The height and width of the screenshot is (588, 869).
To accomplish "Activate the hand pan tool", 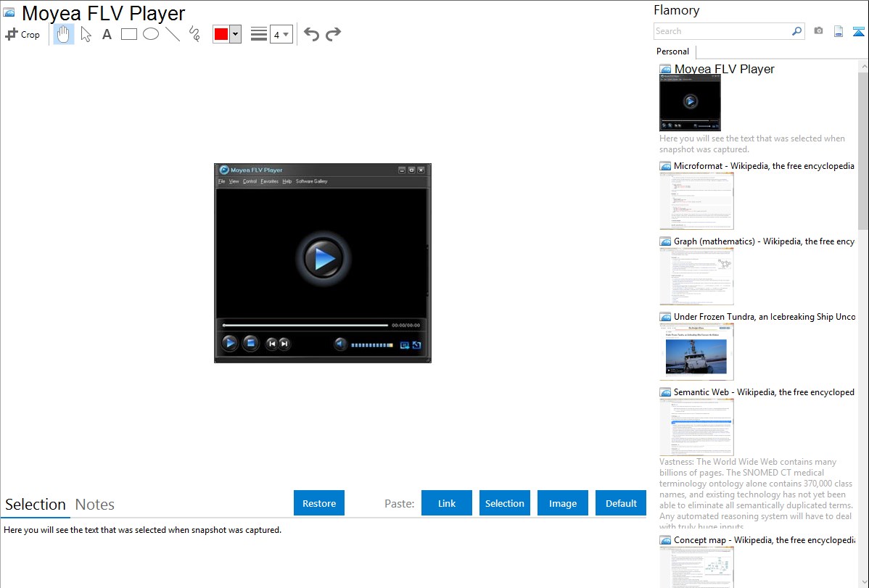I will (x=64, y=34).
